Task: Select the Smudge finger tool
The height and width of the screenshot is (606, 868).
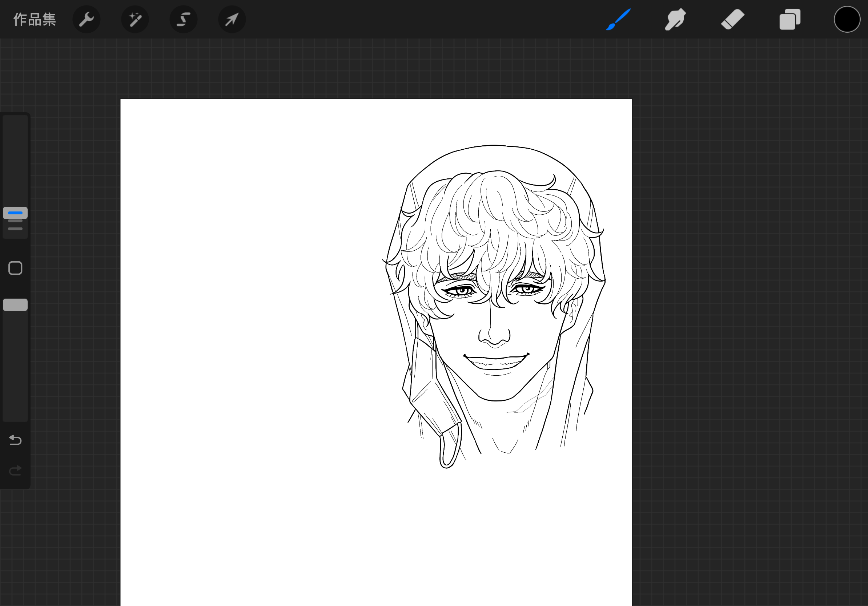Action: point(675,19)
